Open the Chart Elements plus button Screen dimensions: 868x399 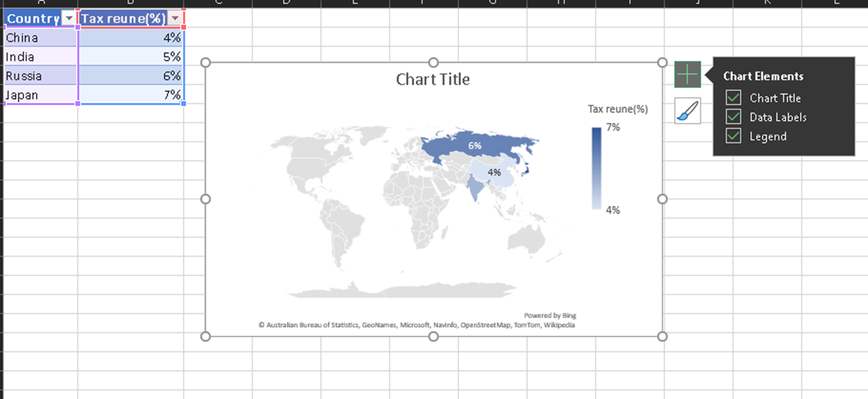coord(687,75)
